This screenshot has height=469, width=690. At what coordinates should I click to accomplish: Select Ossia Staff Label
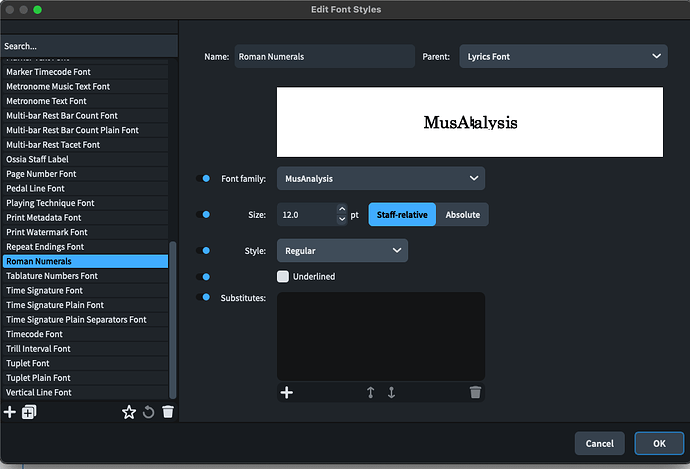[85, 159]
